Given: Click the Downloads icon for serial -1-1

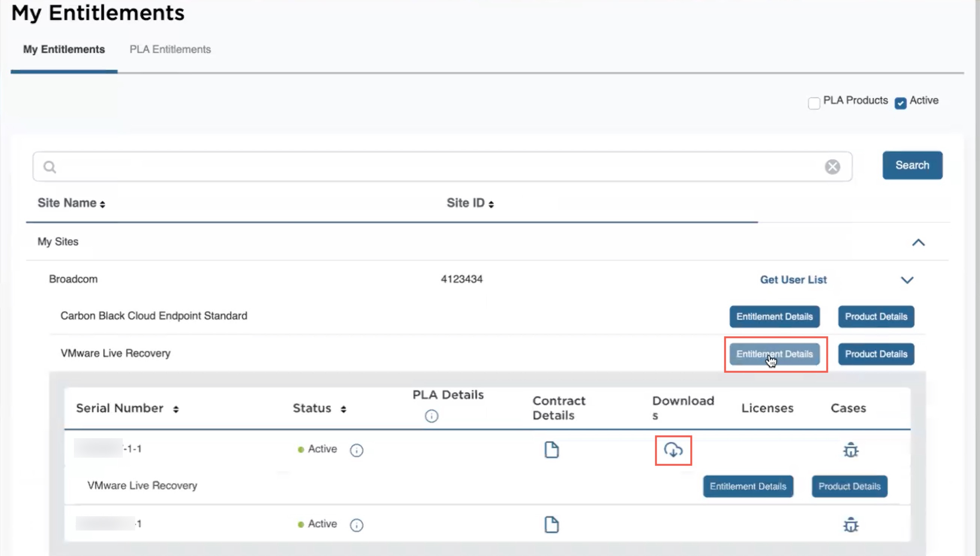Looking at the screenshot, I should (673, 451).
